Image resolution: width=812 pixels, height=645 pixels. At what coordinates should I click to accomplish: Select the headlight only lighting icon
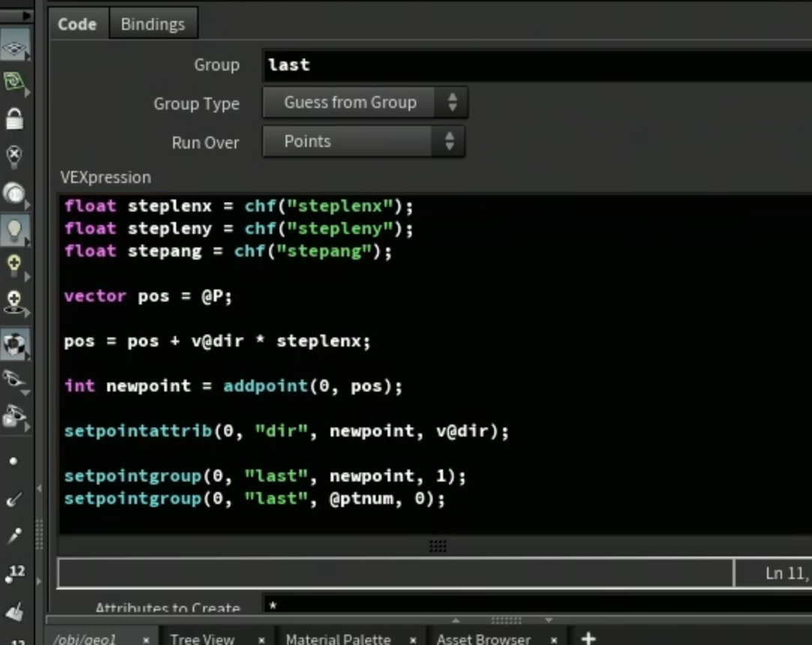click(14, 193)
